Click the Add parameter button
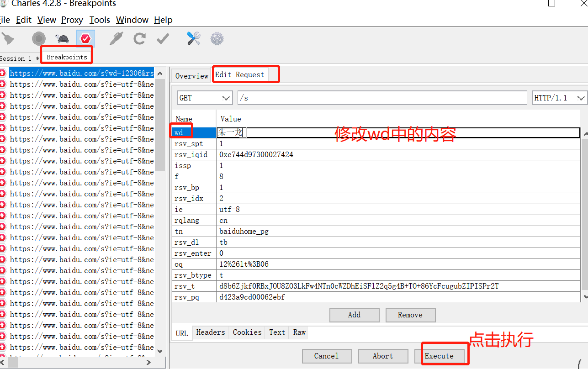588x369 pixels. click(354, 315)
